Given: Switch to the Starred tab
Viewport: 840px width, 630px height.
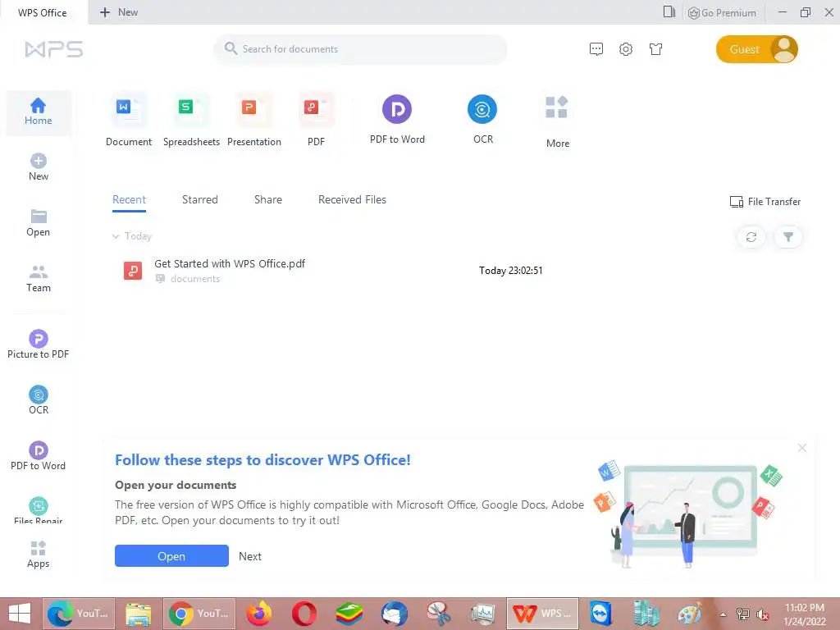Looking at the screenshot, I should pyautogui.click(x=200, y=200).
